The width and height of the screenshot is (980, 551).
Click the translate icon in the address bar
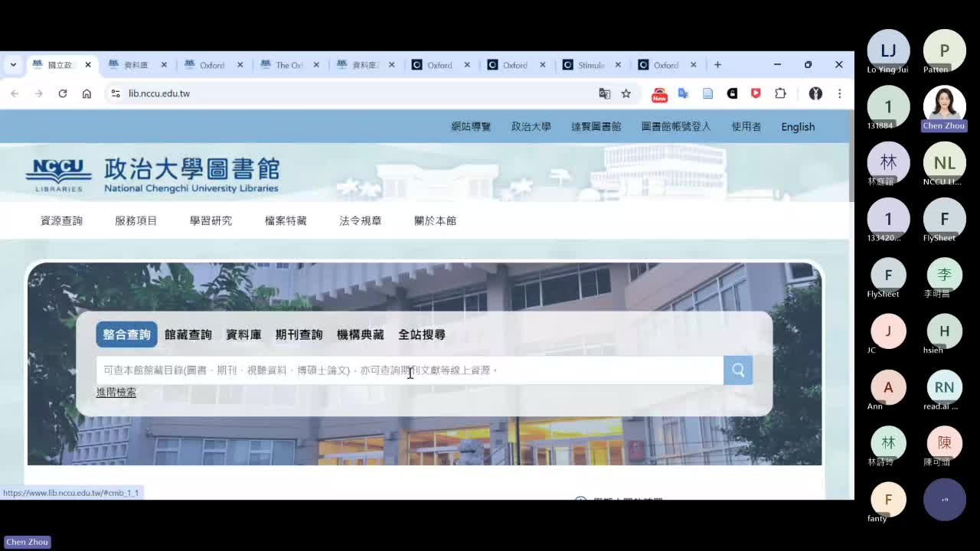point(605,93)
